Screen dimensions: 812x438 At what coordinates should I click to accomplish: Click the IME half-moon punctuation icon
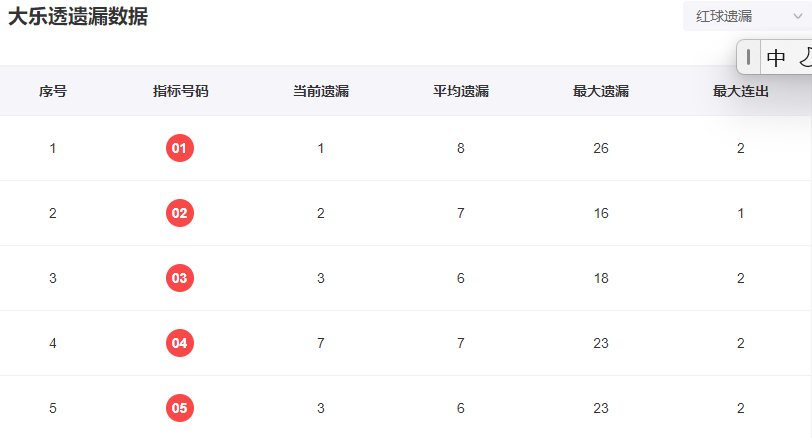804,57
